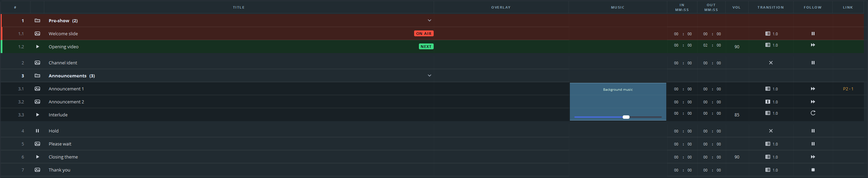Viewport: 868px width, 178px height.
Task: Click the TRANSITION column header
Action: tap(771, 7)
